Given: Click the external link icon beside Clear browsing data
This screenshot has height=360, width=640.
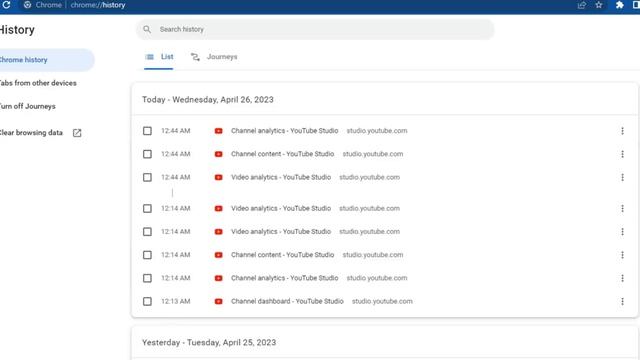Looking at the screenshot, I should (x=77, y=133).
